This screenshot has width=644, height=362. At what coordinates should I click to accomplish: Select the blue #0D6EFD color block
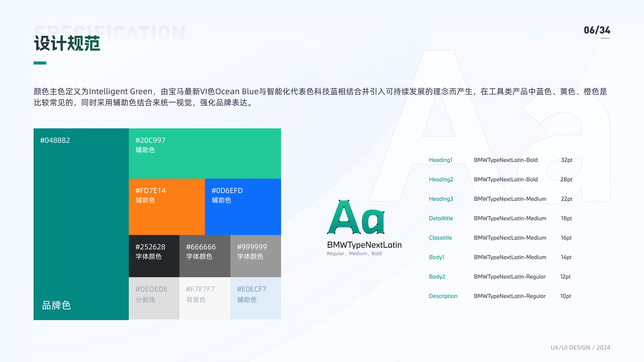point(243,206)
